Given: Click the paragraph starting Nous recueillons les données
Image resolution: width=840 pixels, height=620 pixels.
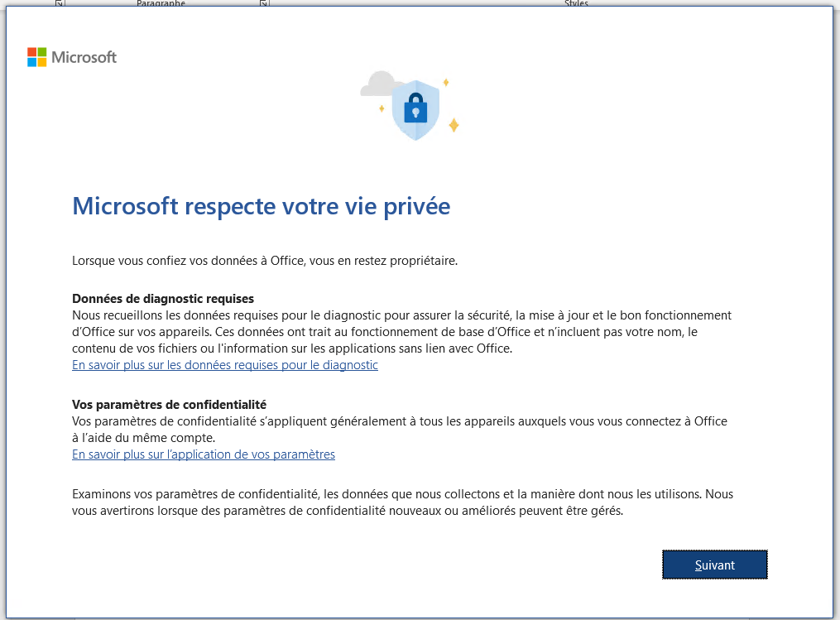Looking at the screenshot, I should point(401,332).
